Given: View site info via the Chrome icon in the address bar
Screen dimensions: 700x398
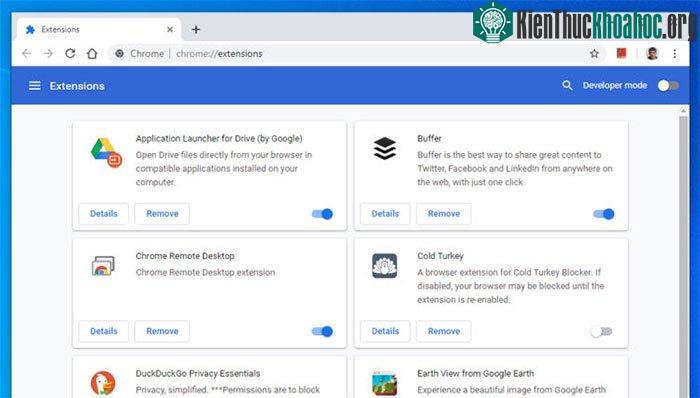Looking at the screenshot, I should point(119,54).
